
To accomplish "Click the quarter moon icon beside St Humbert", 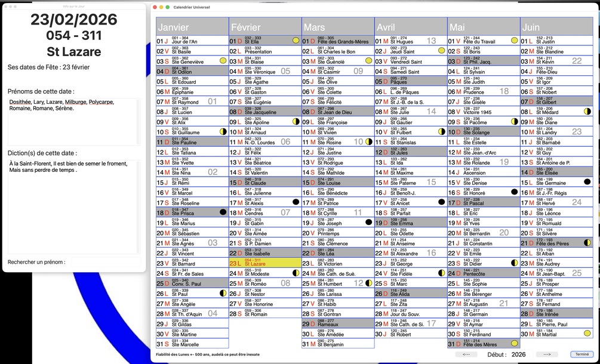I will 368,283.
